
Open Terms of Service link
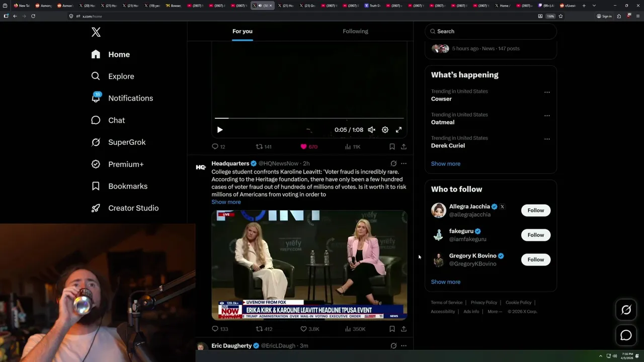(446, 303)
